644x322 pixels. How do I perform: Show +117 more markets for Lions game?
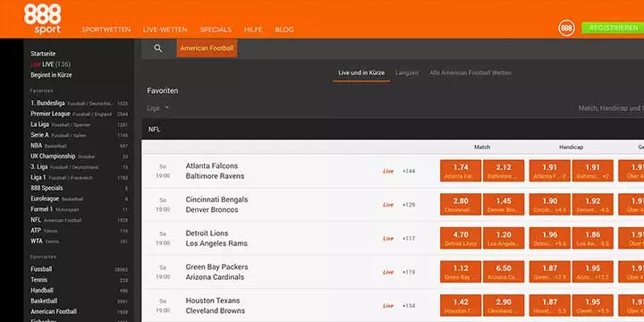pos(409,239)
